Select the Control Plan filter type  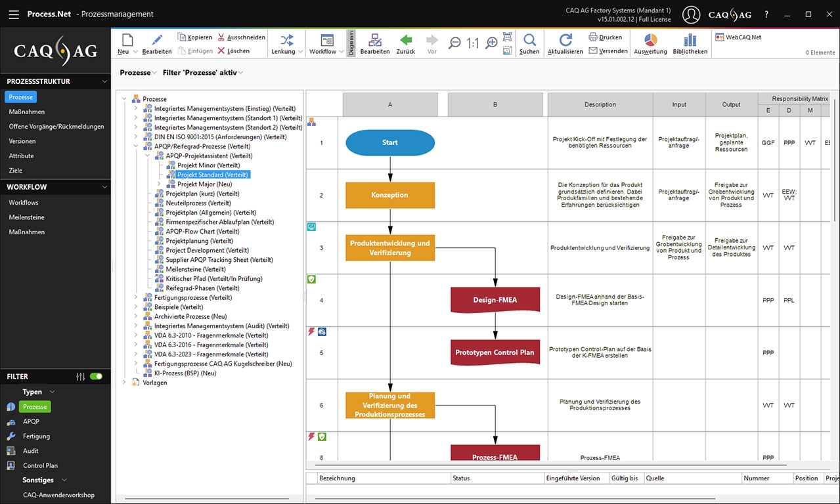pos(40,465)
